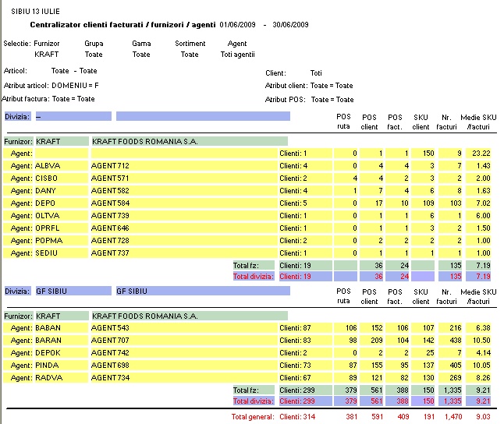Click the 'Atribut factura:' label

click(26, 99)
